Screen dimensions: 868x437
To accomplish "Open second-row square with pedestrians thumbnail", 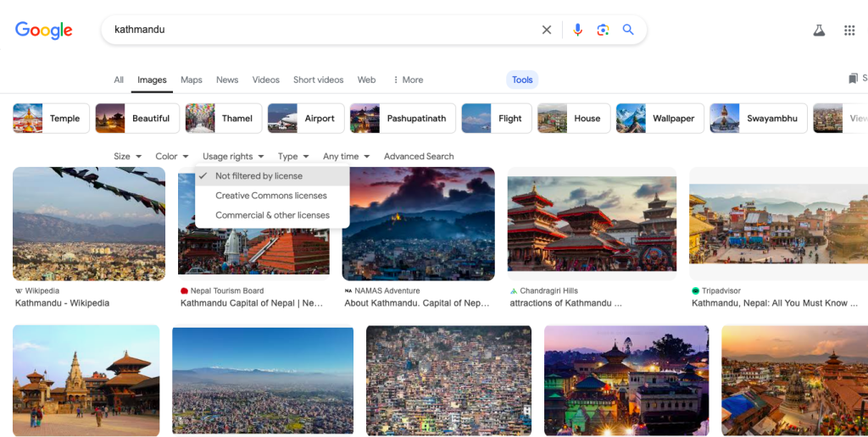I will (86, 380).
